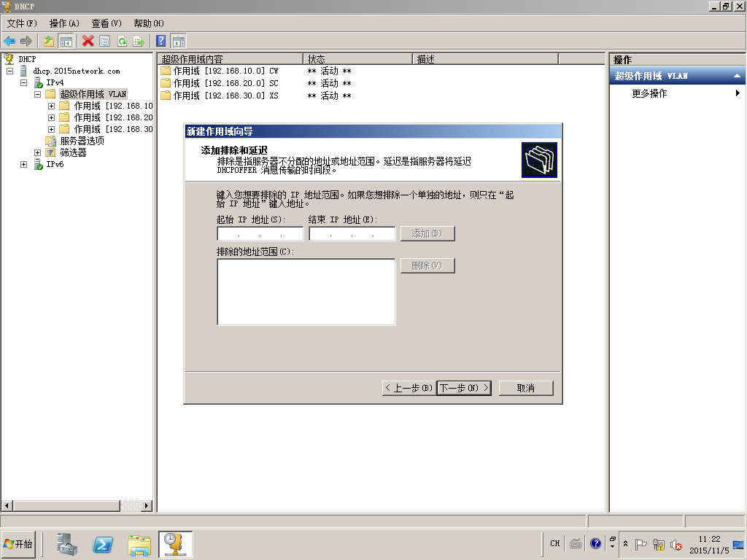Sort by 描述 column header
This screenshot has width=747, height=560.
[485, 59]
